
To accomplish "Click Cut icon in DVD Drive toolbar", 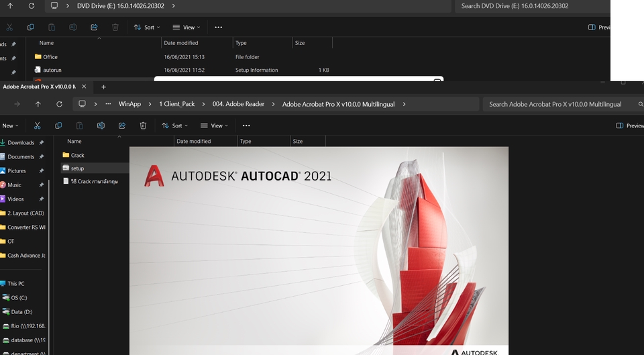I will coord(9,27).
